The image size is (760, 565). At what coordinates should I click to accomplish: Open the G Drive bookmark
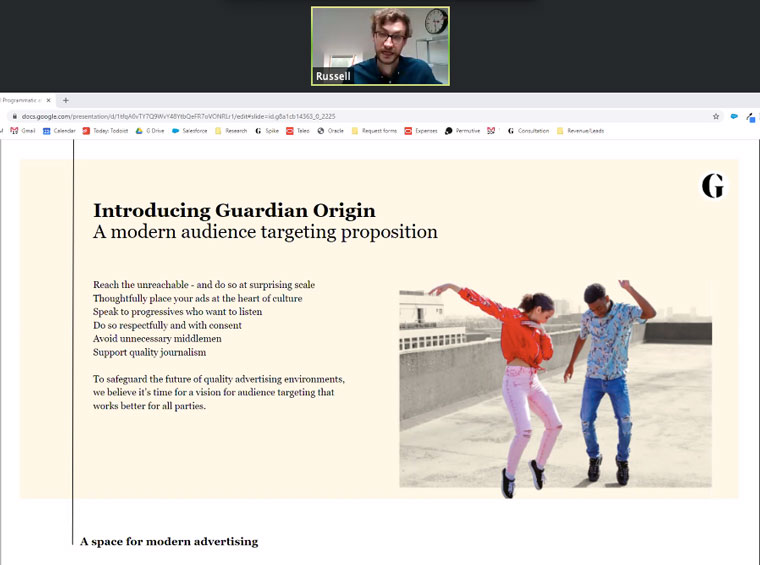pos(150,131)
